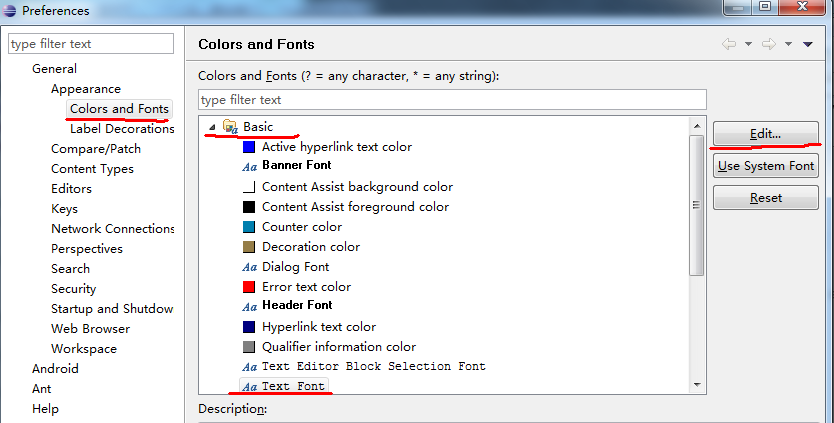Open the view menu triangle at top right
This screenshot has height=423, width=834.
tap(807, 44)
